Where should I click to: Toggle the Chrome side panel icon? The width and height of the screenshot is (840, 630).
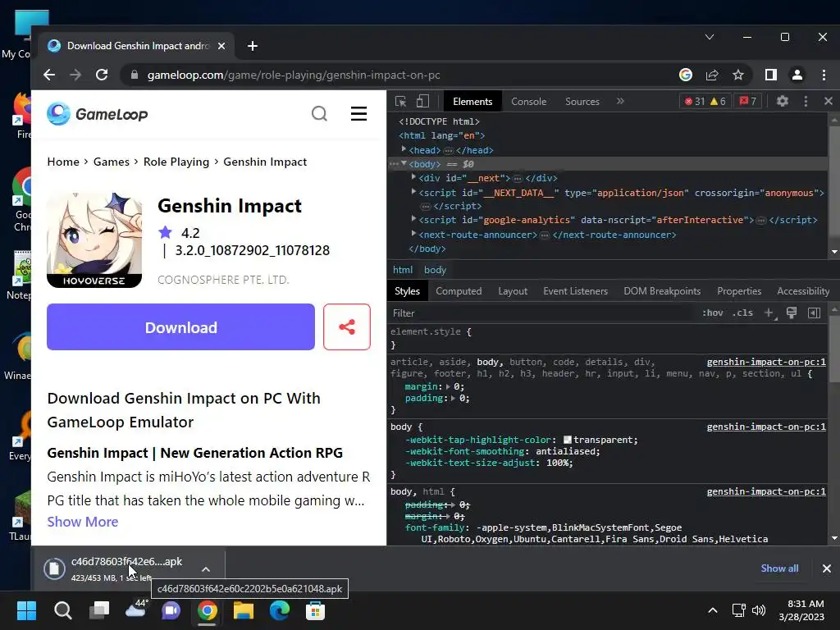[771, 75]
